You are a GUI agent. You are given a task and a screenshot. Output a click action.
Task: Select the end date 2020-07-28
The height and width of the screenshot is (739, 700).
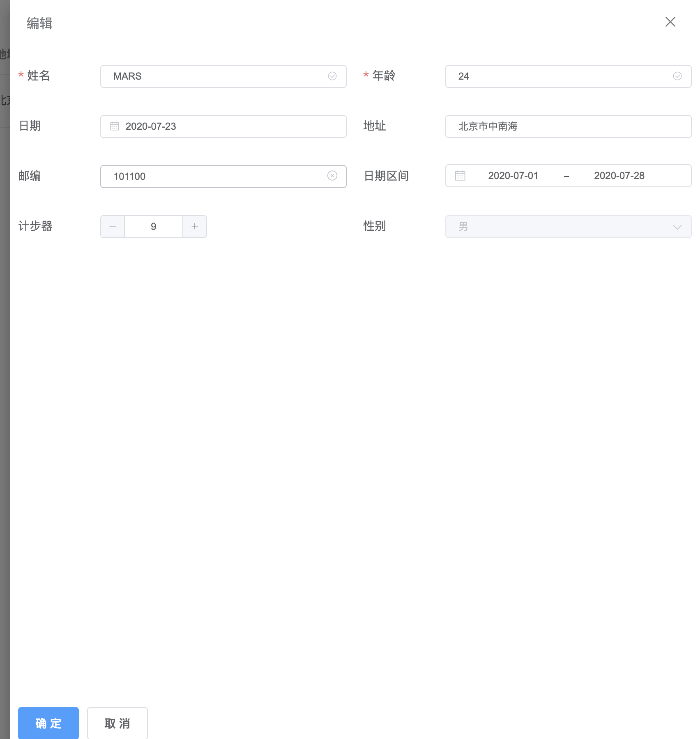[x=619, y=176]
